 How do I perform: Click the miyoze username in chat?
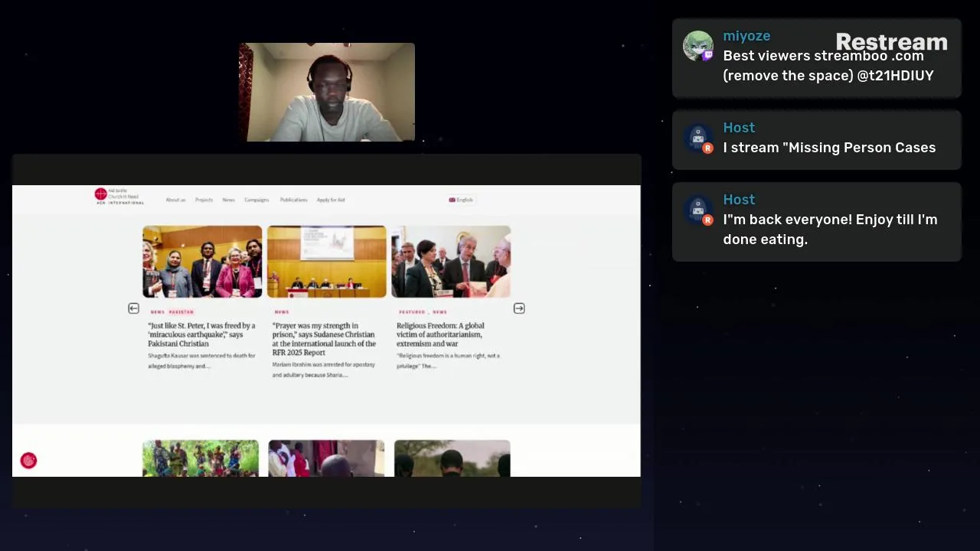[x=746, y=36]
